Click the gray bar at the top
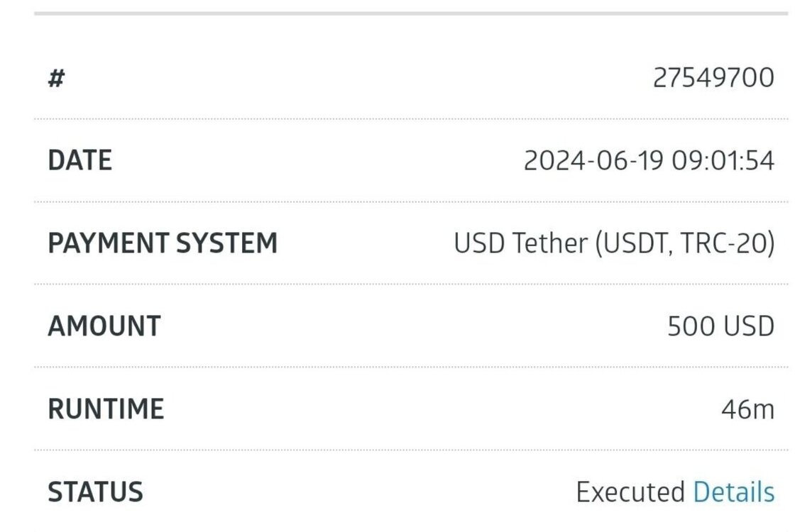This screenshot has height=532, width=795. 411,13
